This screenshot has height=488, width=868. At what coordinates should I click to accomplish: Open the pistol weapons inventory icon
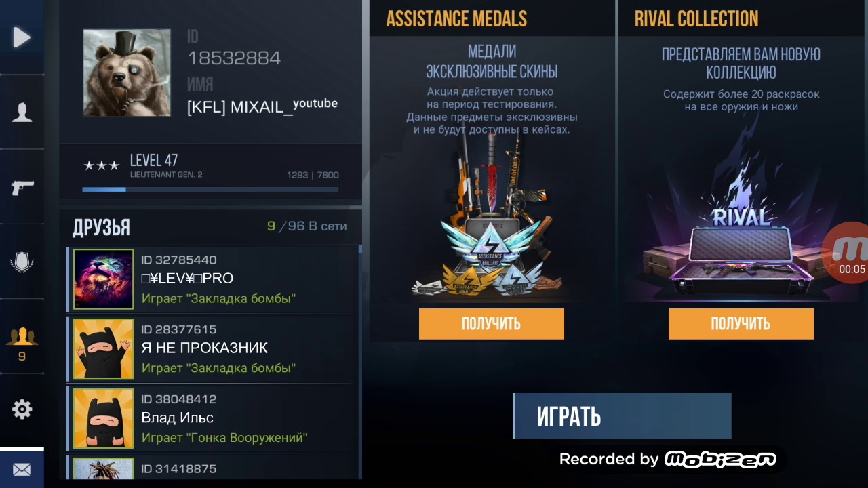coord(22,188)
